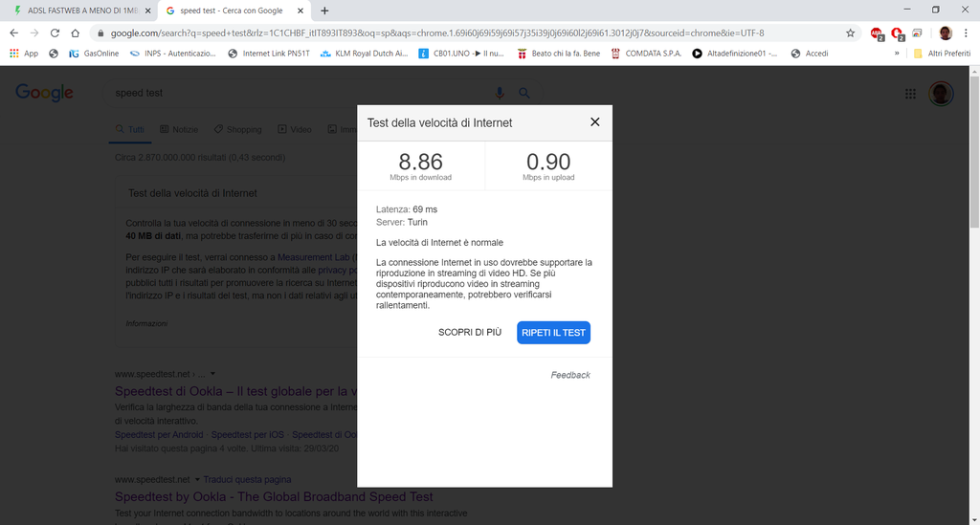Start voice search with microphone icon
The image size is (980, 525).
(x=500, y=93)
